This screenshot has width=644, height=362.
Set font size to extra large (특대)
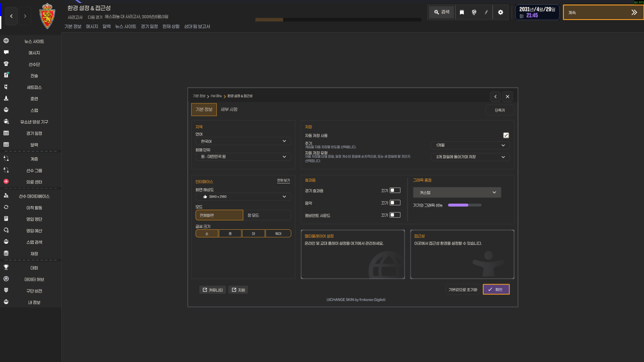[278, 234]
